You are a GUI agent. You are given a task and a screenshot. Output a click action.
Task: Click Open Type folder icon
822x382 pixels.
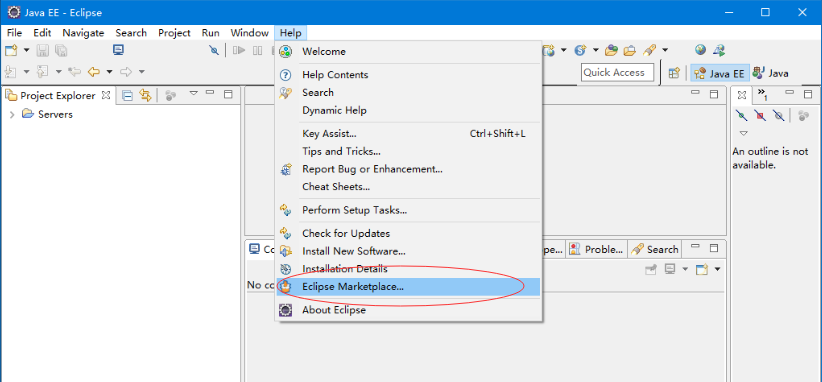[611, 50]
